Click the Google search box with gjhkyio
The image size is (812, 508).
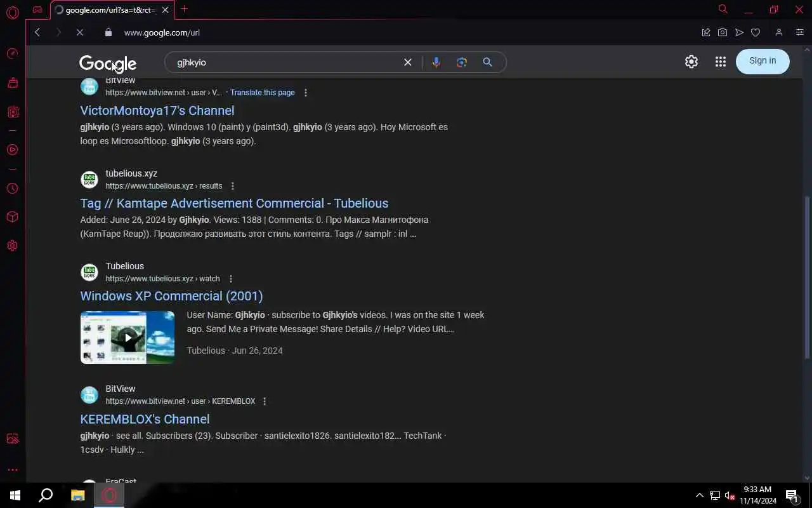[285, 62]
